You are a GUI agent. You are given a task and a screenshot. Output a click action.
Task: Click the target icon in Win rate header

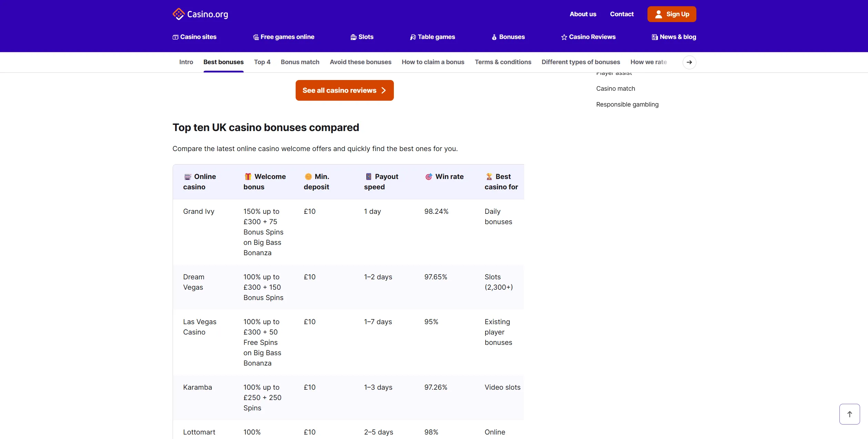click(429, 177)
